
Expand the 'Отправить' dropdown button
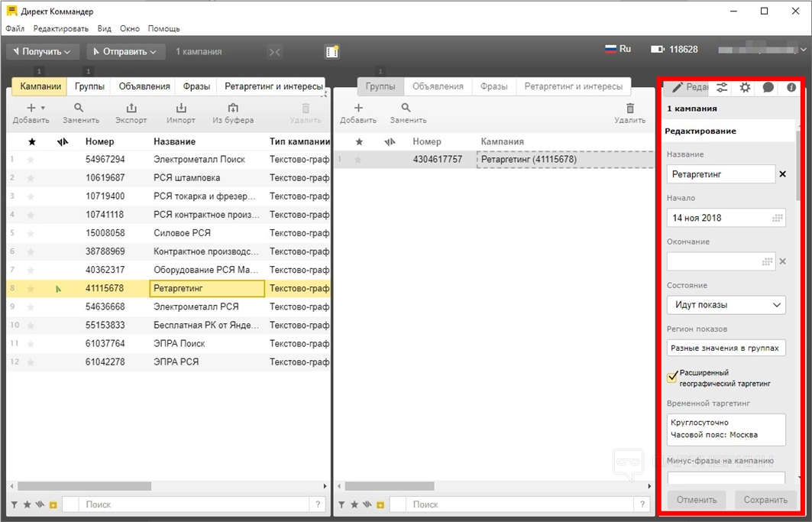click(125, 51)
